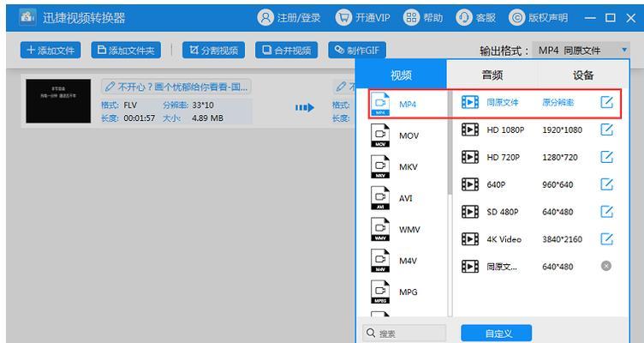644x343 pixels.
Task: Edit the 4K Video preset settings
Action: point(606,238)
